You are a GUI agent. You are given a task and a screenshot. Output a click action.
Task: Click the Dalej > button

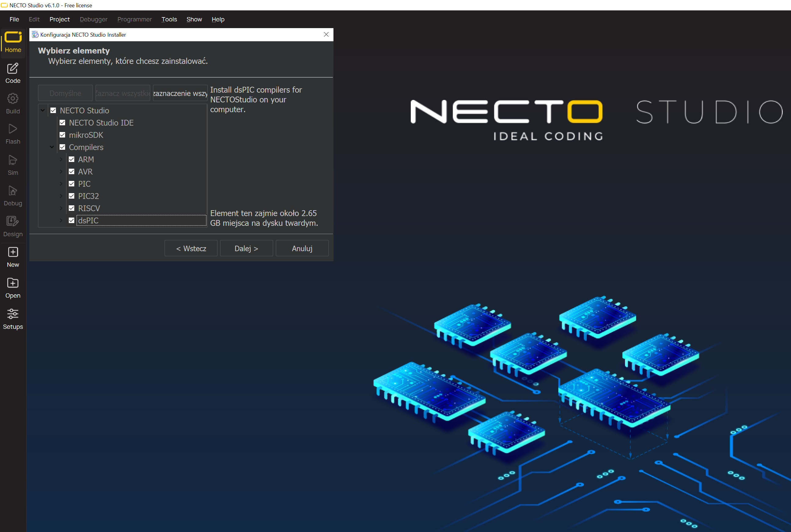[x=246, y=248]
